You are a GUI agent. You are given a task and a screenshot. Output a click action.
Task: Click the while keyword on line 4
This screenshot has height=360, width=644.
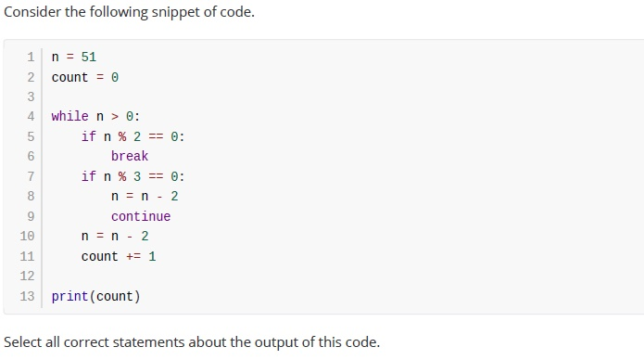69,116
